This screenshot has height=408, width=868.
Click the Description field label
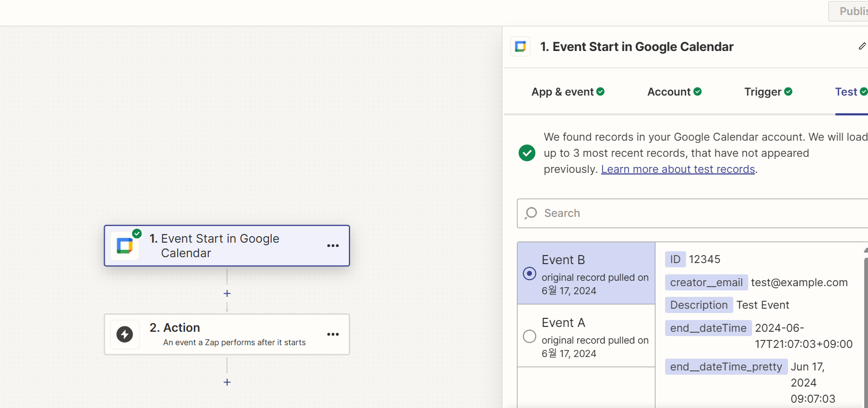pyautogui.click(x=699, y=305)
